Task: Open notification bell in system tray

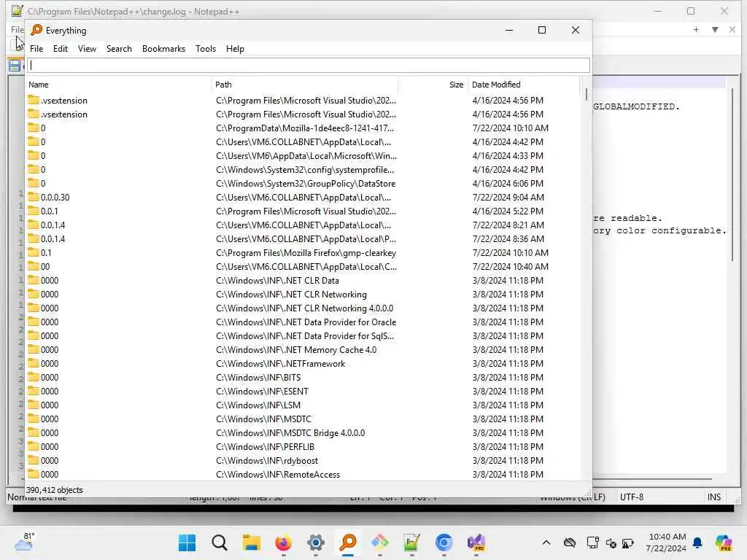Action: click(697, 542)
